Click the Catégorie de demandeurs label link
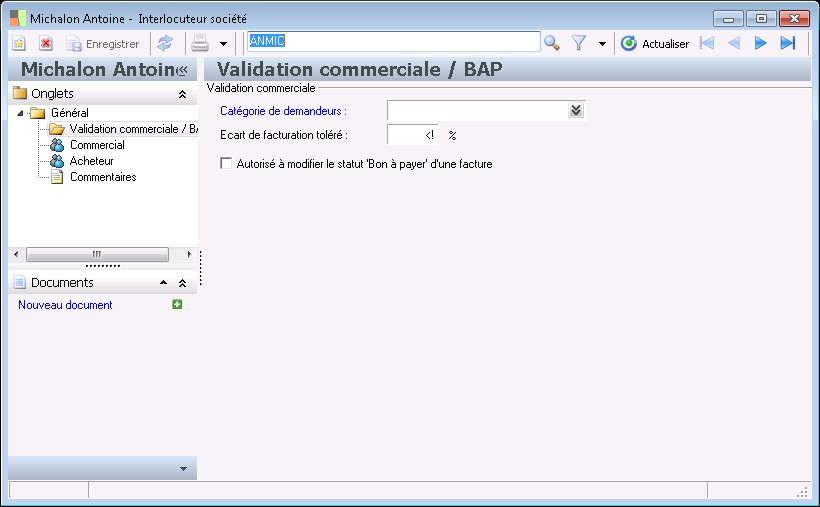This screenshot has width=820, height=507. 283,111
